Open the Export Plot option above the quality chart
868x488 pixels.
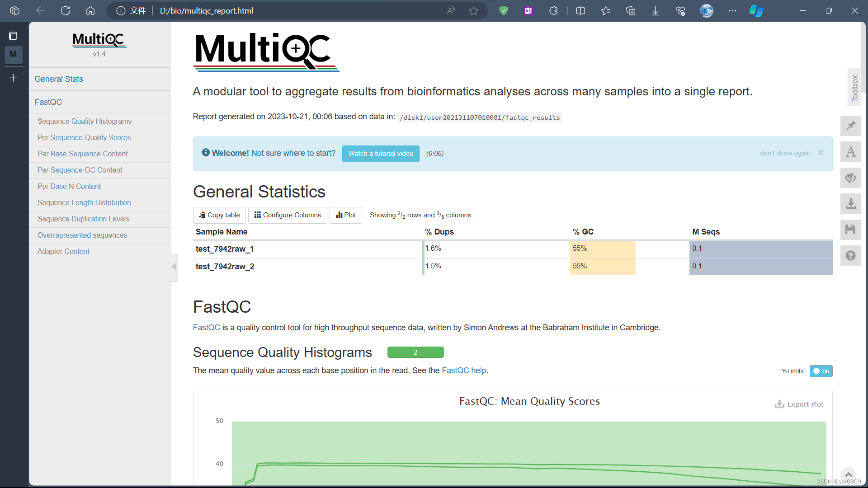[x=799, y=404]
